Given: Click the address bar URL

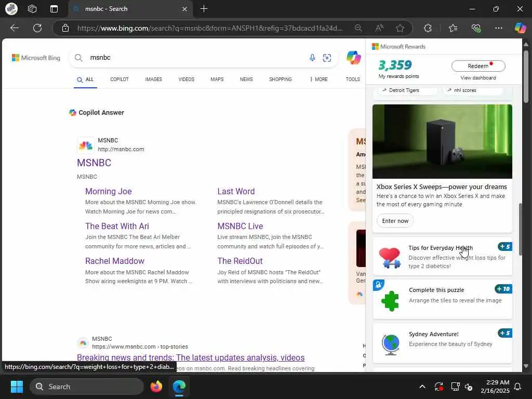Looking at the screenshot, I should coord(210,28).
